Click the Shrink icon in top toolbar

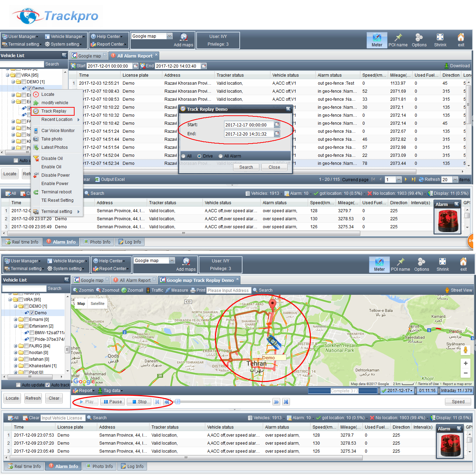click(x=440, y=38)
